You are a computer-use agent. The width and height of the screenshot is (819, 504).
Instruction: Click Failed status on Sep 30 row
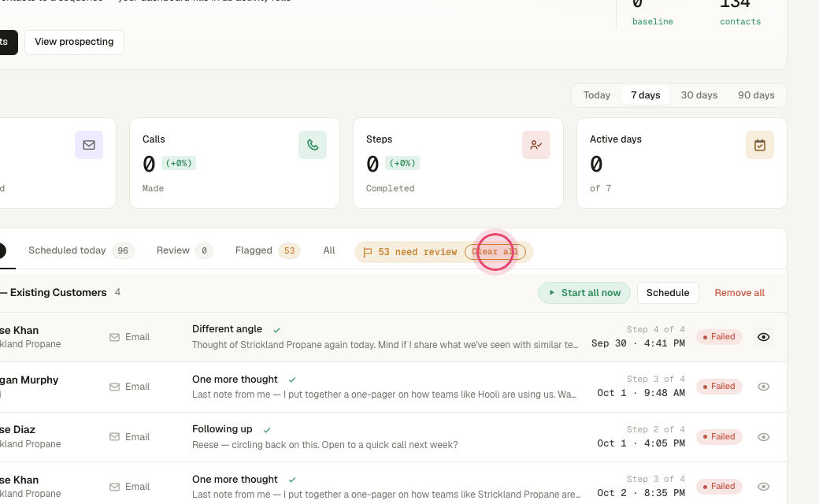point(719,337)
